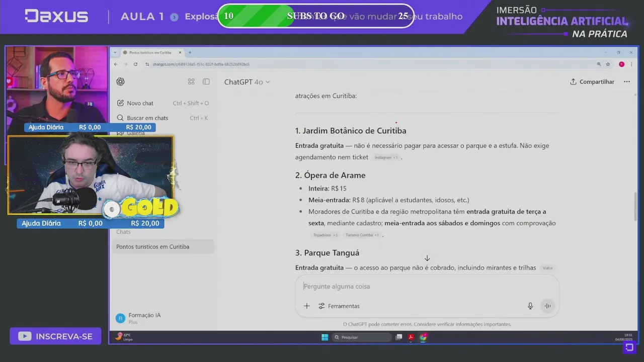Click the page vertical scrollbar thumb
Image resolution: width=644 pixels, height=362 pixels.
(x=635, y=206)
